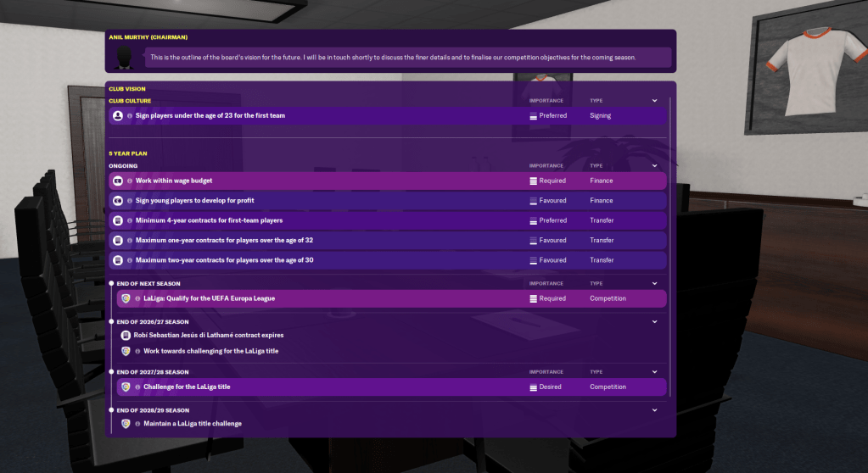The width and height of the screenshot is (868, 473).
Task: Click info icon beside Maintain a LaLiga title challenge
Action: [x=137, y=424]
